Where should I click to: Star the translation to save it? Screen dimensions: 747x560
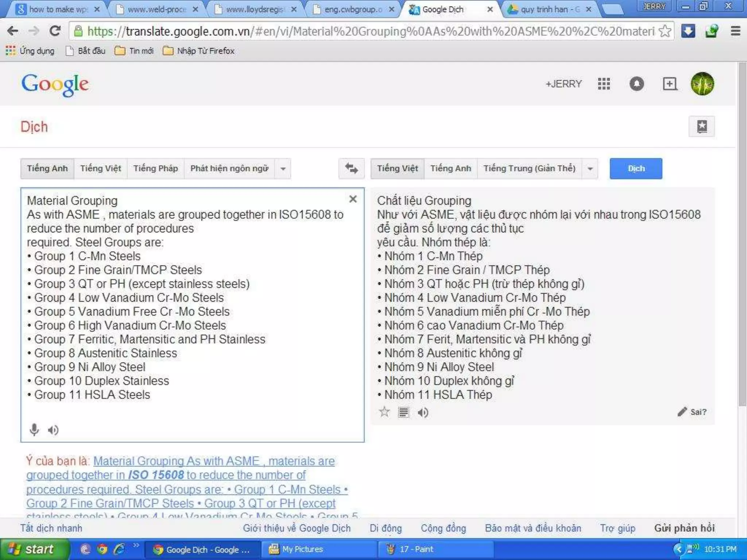(384, 412)
